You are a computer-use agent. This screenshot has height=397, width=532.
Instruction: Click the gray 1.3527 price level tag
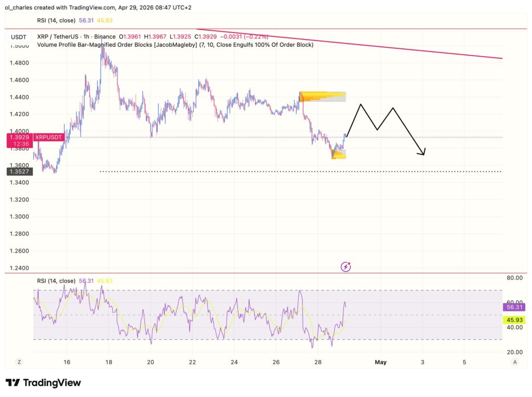(19, 172)
